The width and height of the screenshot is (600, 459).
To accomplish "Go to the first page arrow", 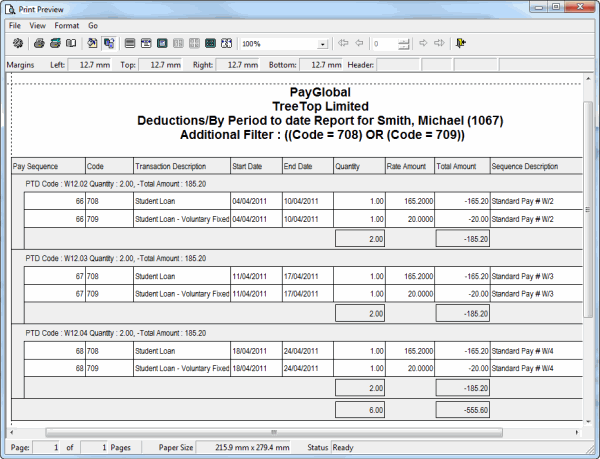I will (x=343, y=44).
